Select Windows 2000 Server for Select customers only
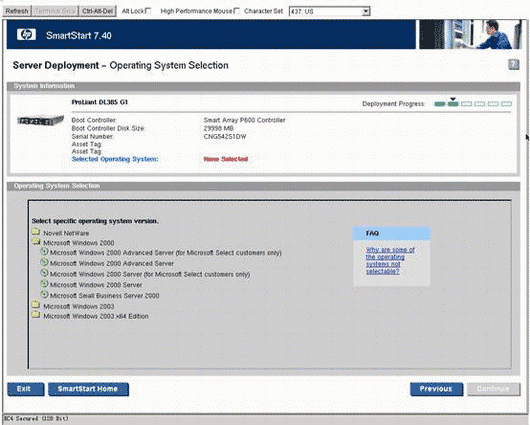This screenshot has height=425, width=530. (150, 274)
